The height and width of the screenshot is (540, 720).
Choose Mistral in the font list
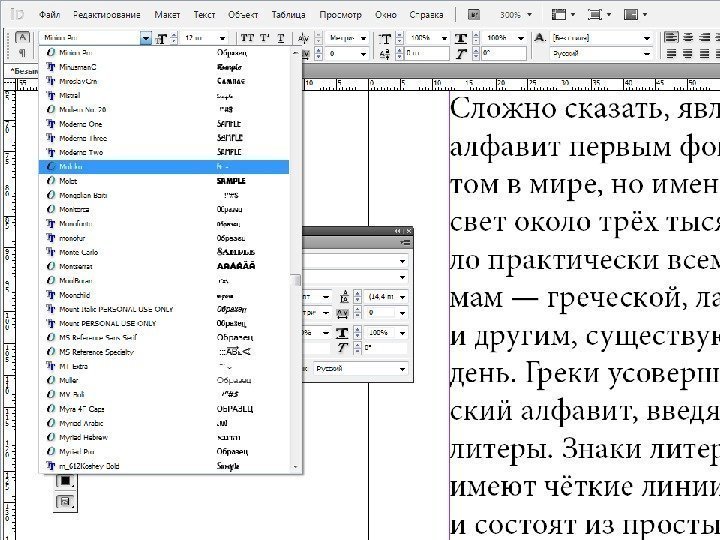click(x=164, y=96)
